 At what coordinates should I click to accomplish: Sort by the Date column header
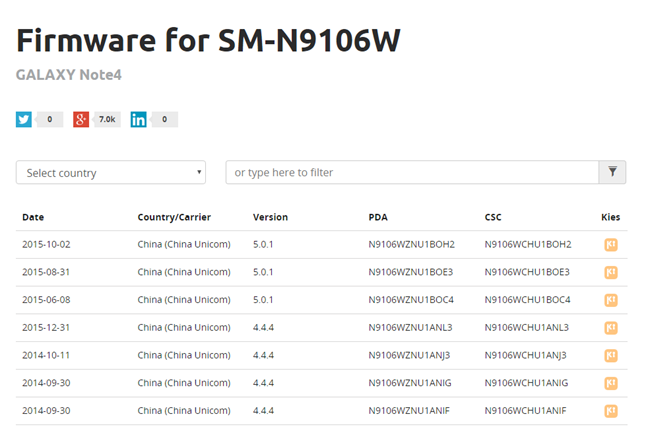(x=33, y=217)
